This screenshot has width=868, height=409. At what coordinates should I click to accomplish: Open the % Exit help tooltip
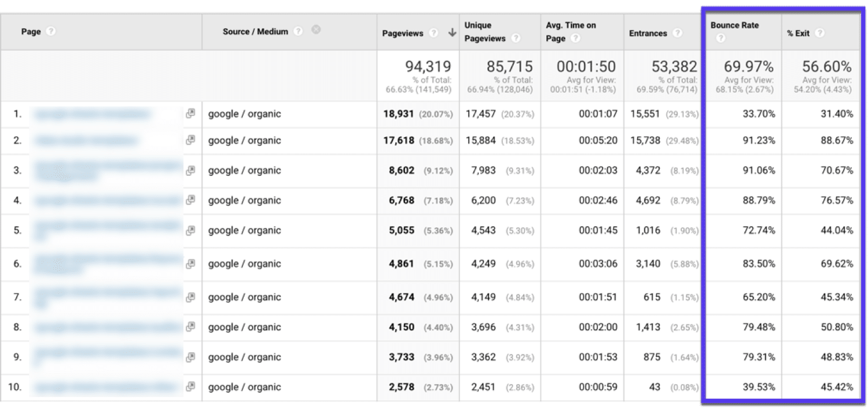821,34
